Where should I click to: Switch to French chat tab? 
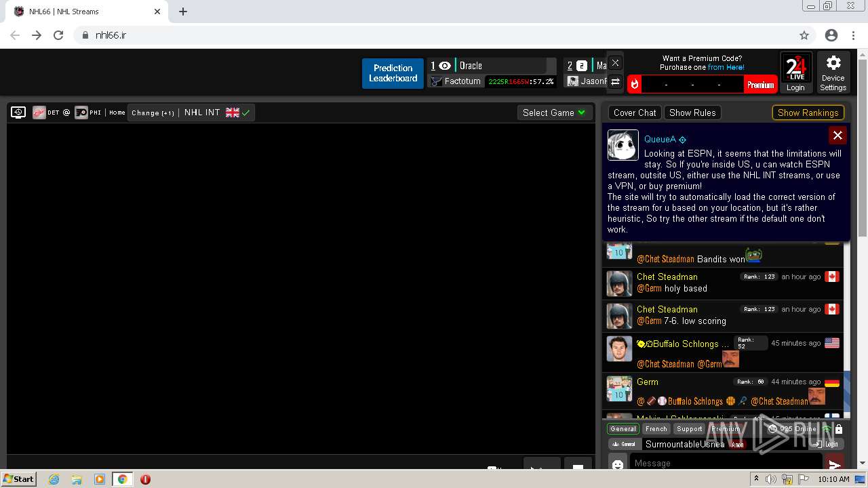pos(656,428)
